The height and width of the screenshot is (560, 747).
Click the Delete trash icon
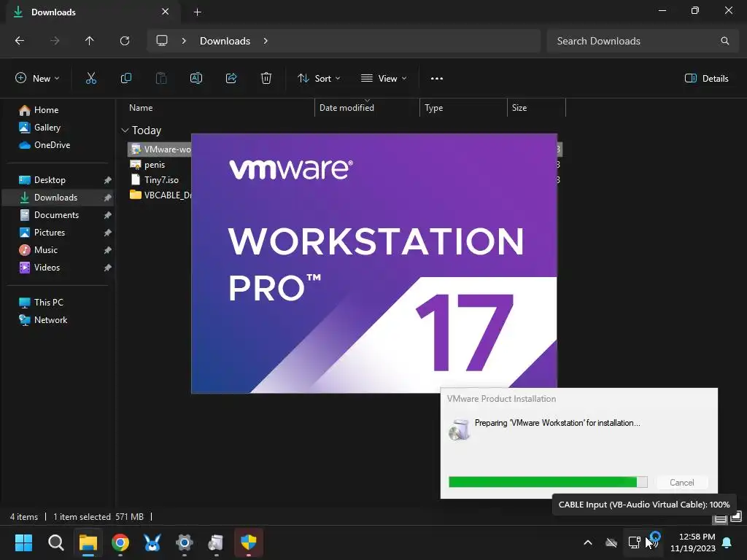click(266, 79)
